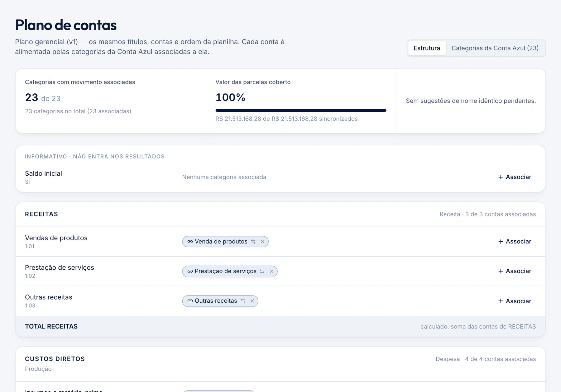
Task: Click link icon on Prestação de serviços chip
Action: pos(190,271)
